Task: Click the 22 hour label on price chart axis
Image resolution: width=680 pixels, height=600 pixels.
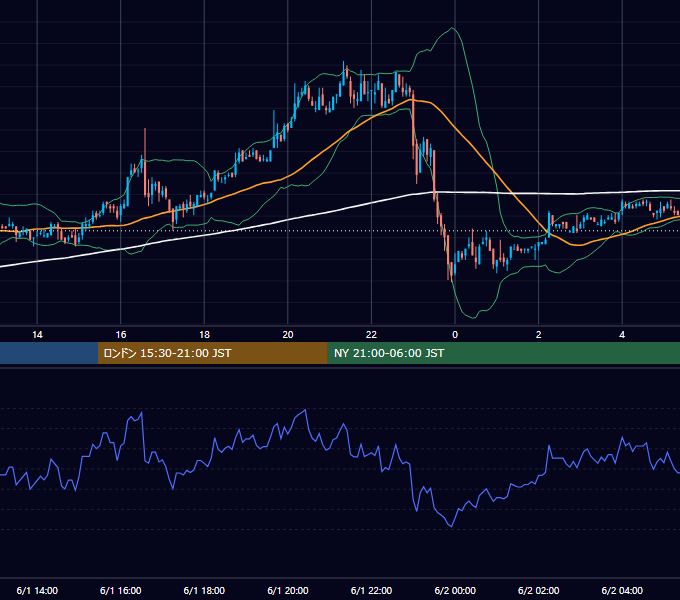Action: click(371, 335)
